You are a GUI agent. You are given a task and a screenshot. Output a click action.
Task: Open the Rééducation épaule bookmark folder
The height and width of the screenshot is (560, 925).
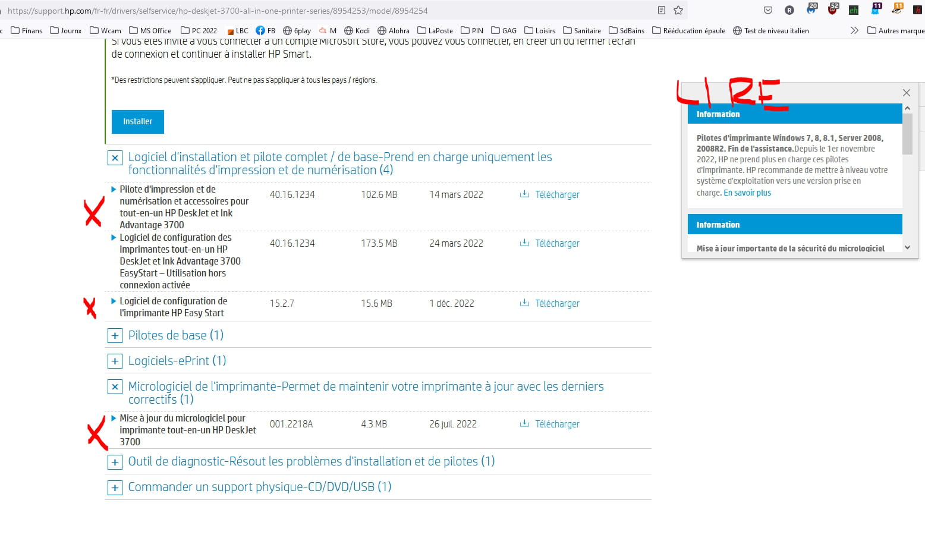(688, 30)
